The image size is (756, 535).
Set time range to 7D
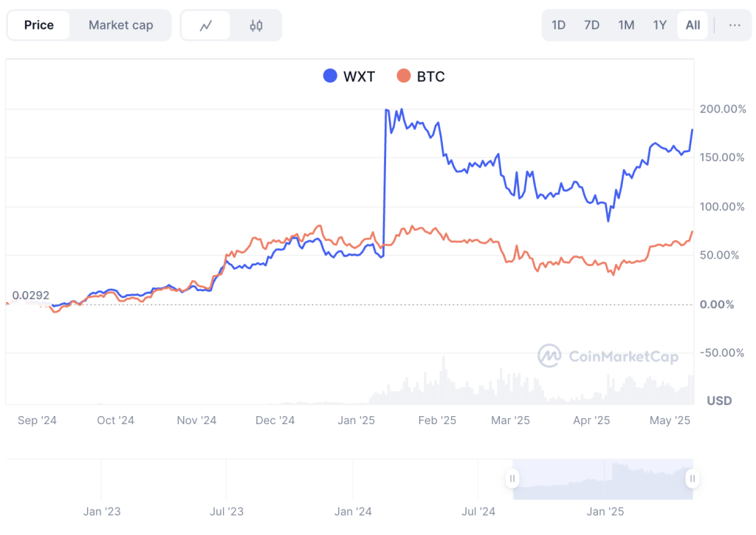[591, 25]
